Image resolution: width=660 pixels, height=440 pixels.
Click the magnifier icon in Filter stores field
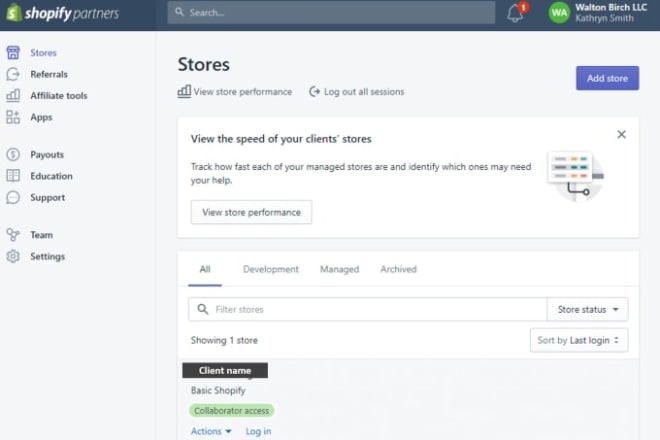[203, 309]
